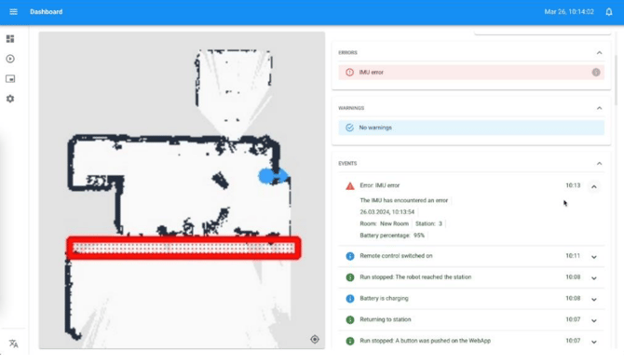
Task: Expand the Returning to station event
Action: (x=594, y=320)
